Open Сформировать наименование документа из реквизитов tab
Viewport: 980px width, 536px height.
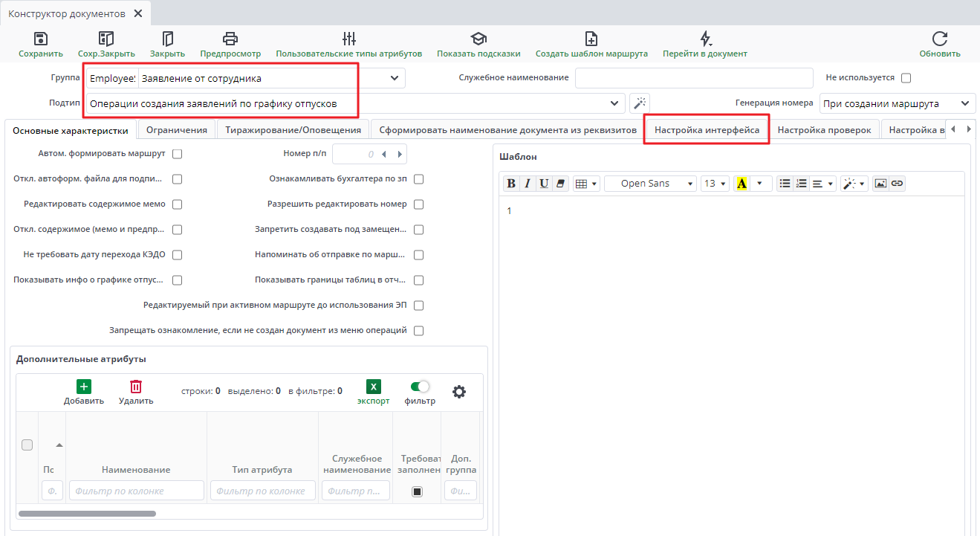[507, 130]
